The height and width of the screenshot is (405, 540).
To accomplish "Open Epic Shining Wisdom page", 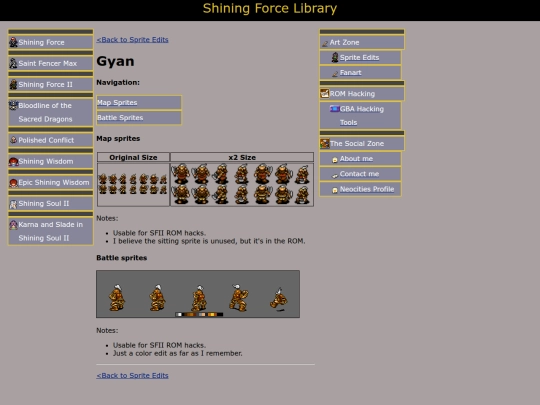I will pos(54,182).
